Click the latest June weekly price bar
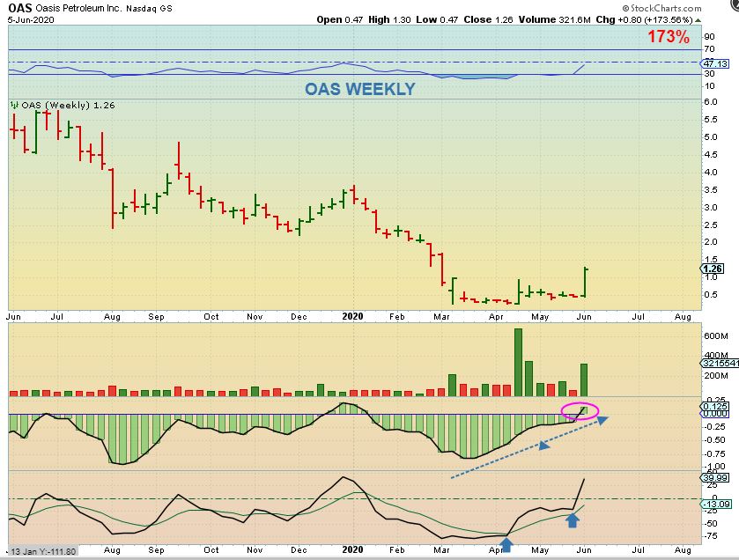This screenshot has height=560, width=739. click(x=585, y=282)
